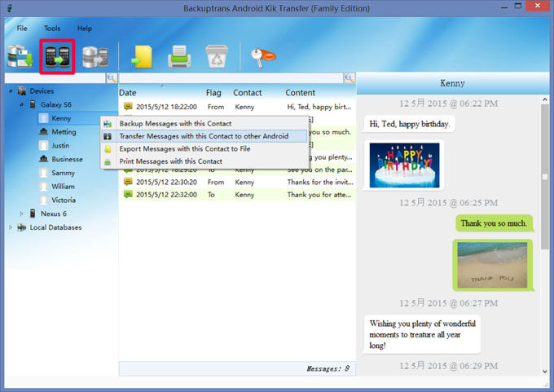Click the 'Hi, Ted, happy birthday.' chat bubble

(410, 124)
